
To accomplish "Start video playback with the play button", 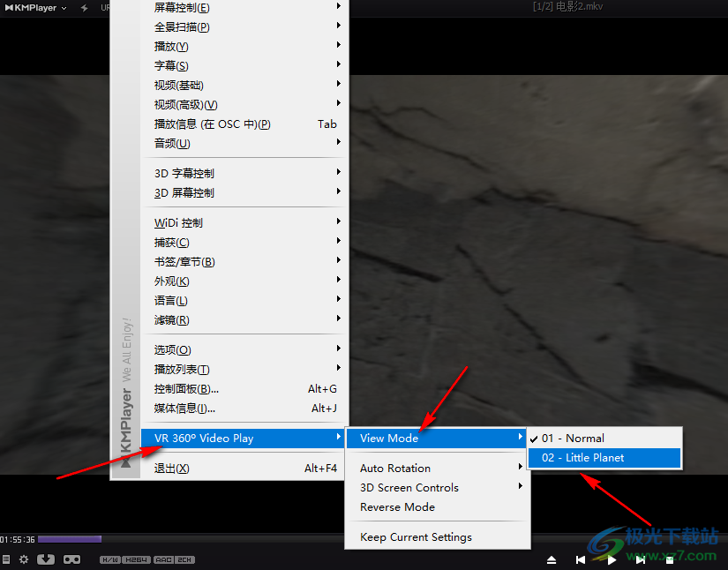I will click(612, 559).
